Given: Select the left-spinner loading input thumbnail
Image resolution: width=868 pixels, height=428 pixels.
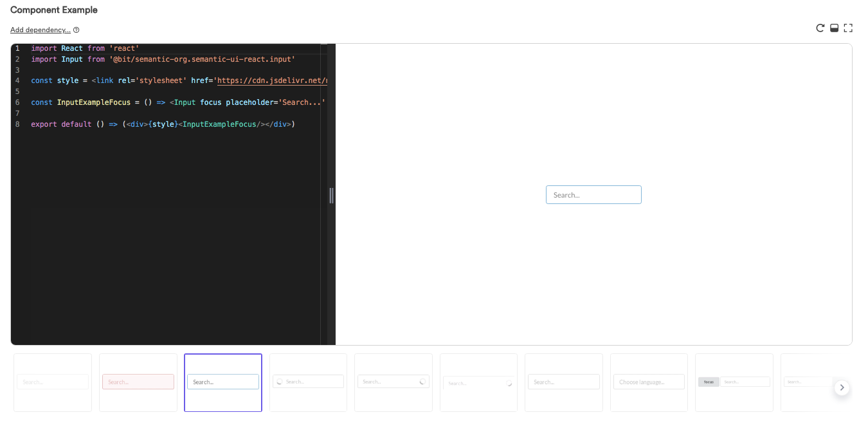Looking at the screenshot, I should pyautogui.click(x=308, y=382).
